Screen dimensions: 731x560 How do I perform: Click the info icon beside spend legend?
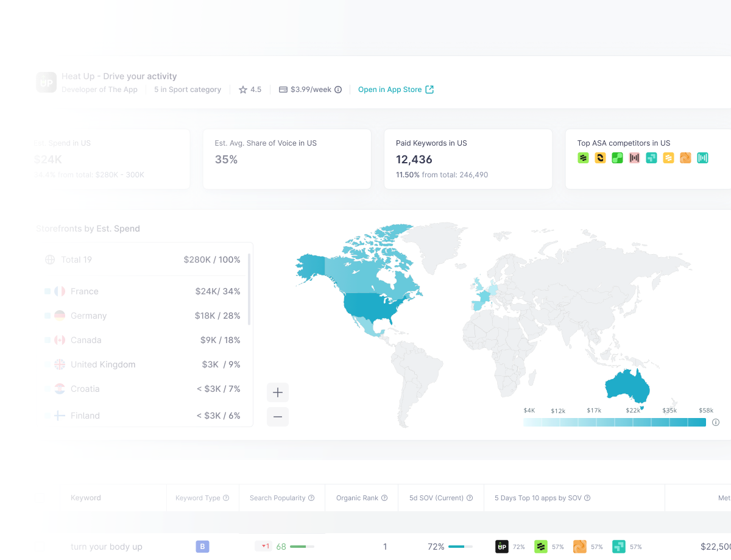coord(716,422)
